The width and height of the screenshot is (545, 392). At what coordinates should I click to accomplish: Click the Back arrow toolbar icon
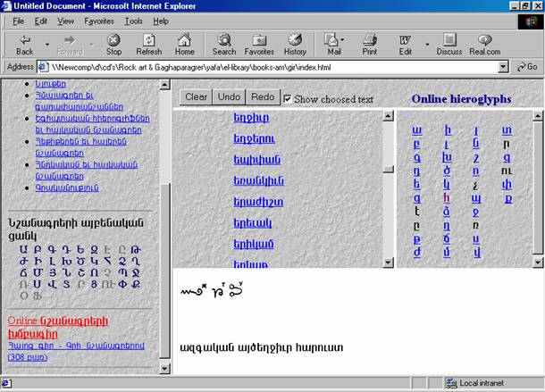click(24, 39)
